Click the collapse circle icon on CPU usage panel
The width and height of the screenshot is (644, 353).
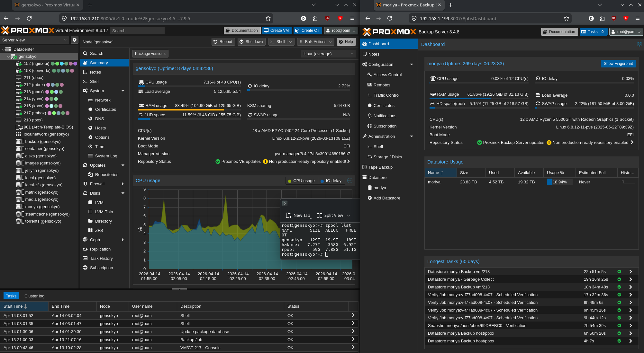350,181
